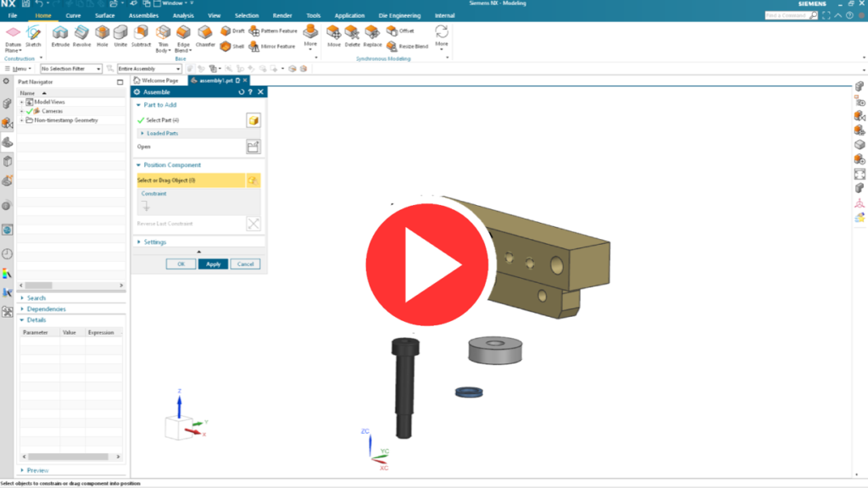Image resolution: width=868 pixels, height=488 pixels.
Task: Play the video with the red button
Action: pyautogui.click(x=429, y=265)
